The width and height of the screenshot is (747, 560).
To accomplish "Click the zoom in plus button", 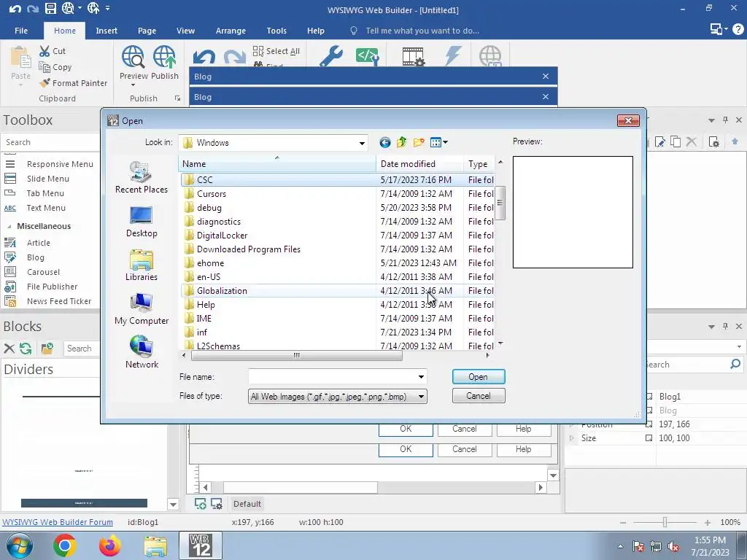I will [x=708, y=522].
